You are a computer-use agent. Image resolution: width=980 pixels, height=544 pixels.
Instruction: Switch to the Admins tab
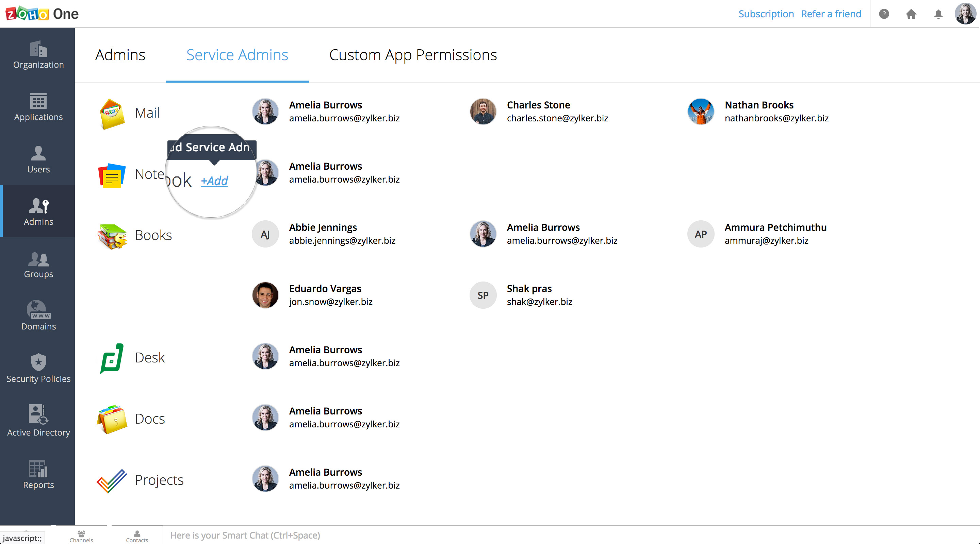120,55
